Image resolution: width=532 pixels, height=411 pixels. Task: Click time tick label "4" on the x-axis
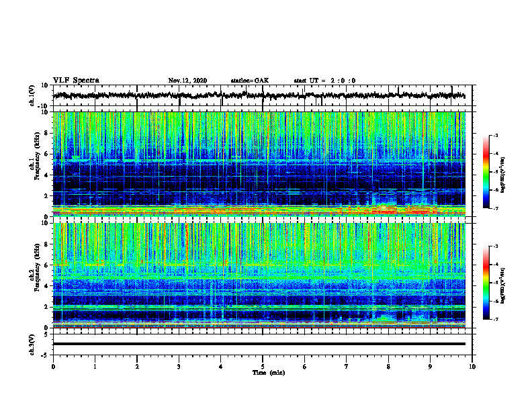221,367
